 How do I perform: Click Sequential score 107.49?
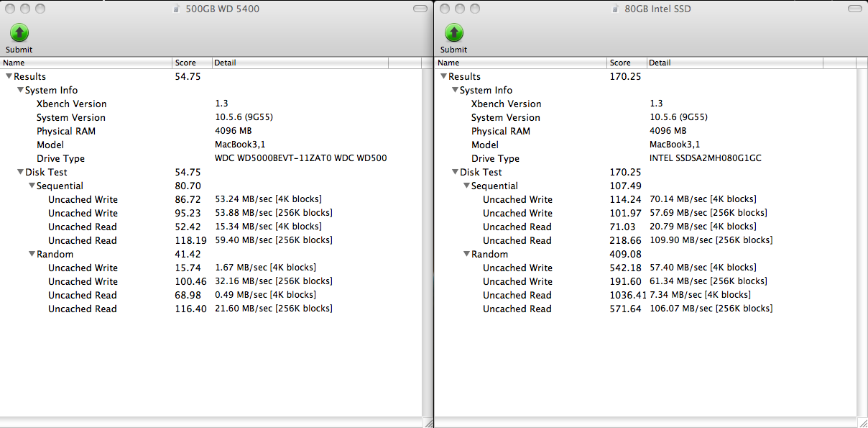tap(625, 186)
